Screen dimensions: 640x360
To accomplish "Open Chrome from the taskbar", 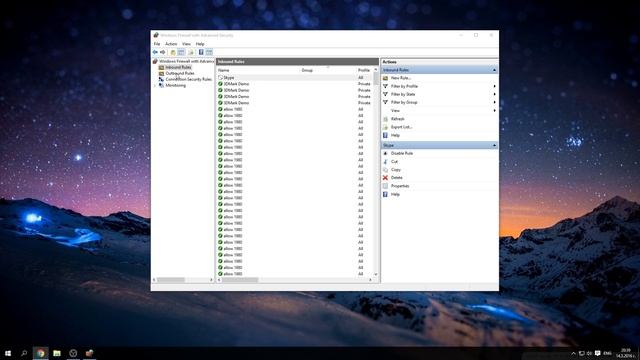I will tap(40, 353).
